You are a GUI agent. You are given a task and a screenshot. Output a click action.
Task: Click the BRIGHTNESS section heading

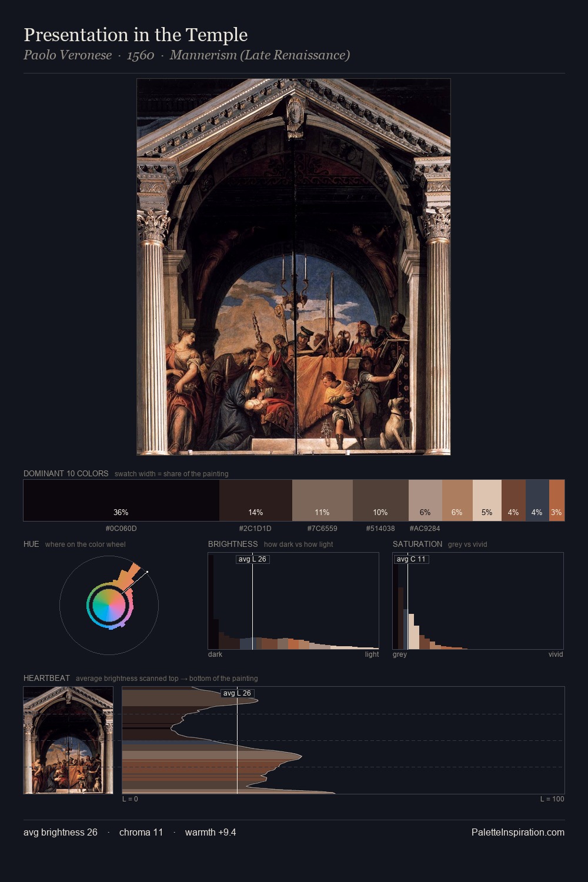click(x=233, y=544)
